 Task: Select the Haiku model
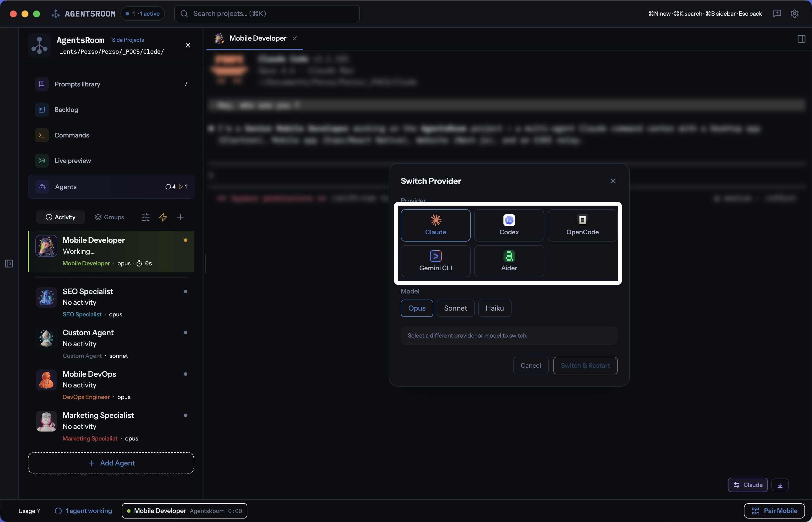coord(494,308)
